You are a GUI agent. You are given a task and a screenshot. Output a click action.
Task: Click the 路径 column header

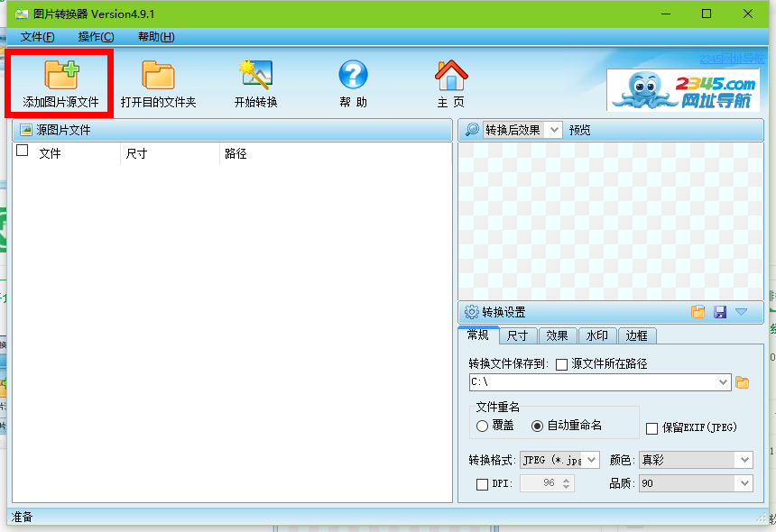(x=236, y=153)
